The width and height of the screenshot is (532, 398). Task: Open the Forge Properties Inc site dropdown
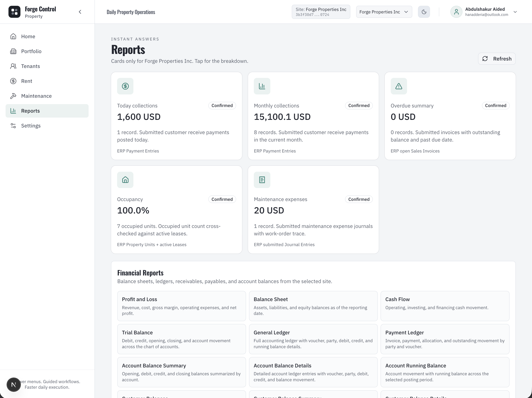384,12
